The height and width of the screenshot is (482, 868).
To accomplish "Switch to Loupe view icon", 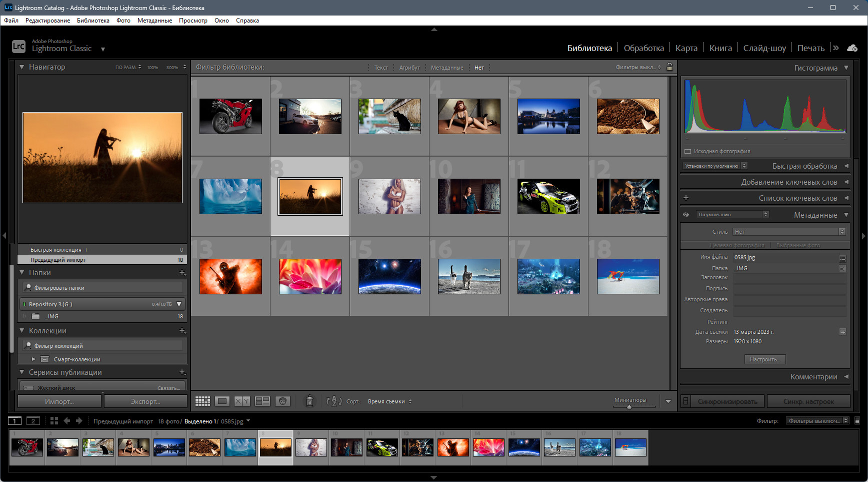I will point(222,401).
